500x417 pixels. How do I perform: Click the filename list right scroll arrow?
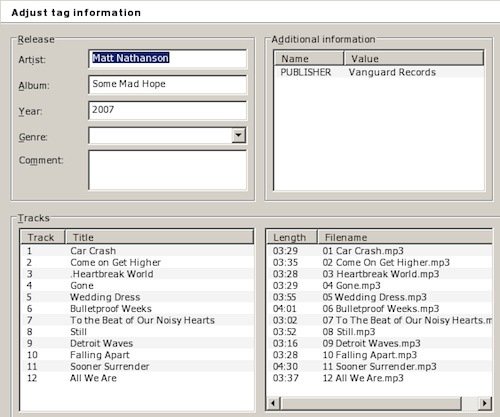[485, 403]
